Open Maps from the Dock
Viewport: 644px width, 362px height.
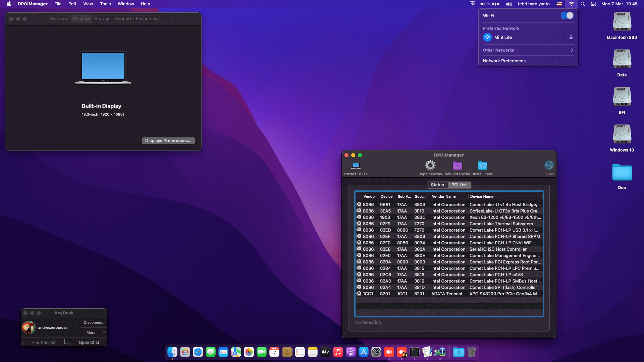coord(236,352)
